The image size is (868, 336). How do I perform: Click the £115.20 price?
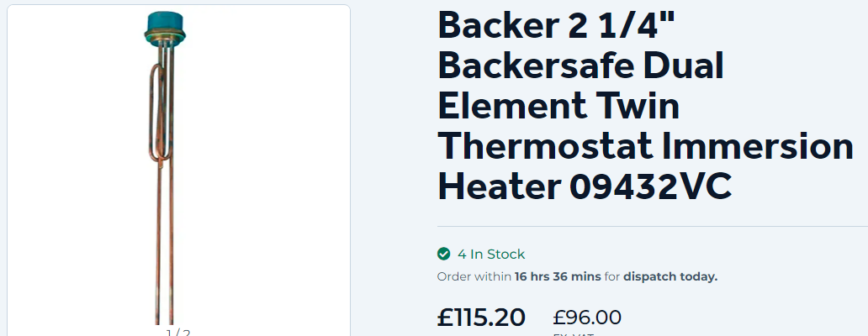[x=482, y=318]
